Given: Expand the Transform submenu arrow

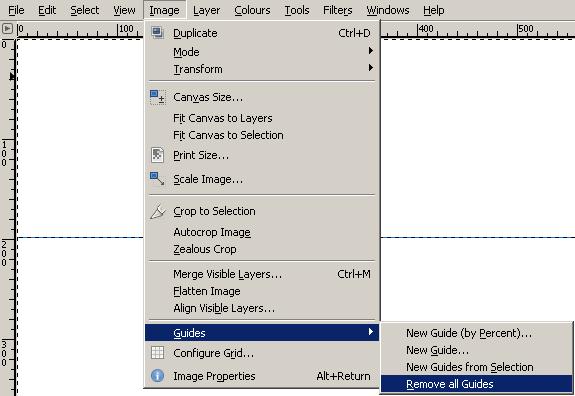Looking at the screenshot, I should click(371, 68).
